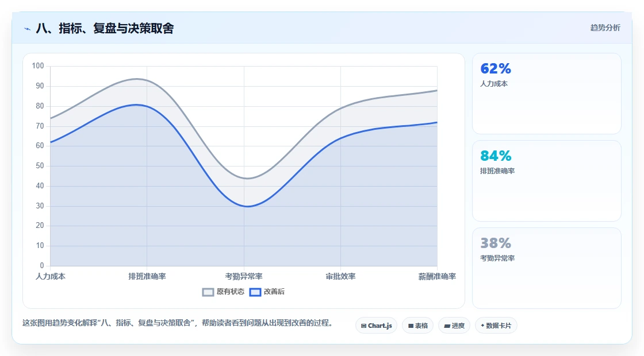Screen dimensions: 644x356
Task: Click the blue 改善后 legend swatch
Action: pos(255,292)
